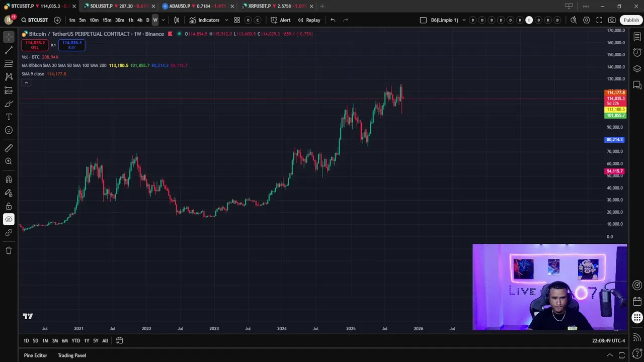Click the Publish button
The width and height of the screenshot is (644, 362).
631,20
